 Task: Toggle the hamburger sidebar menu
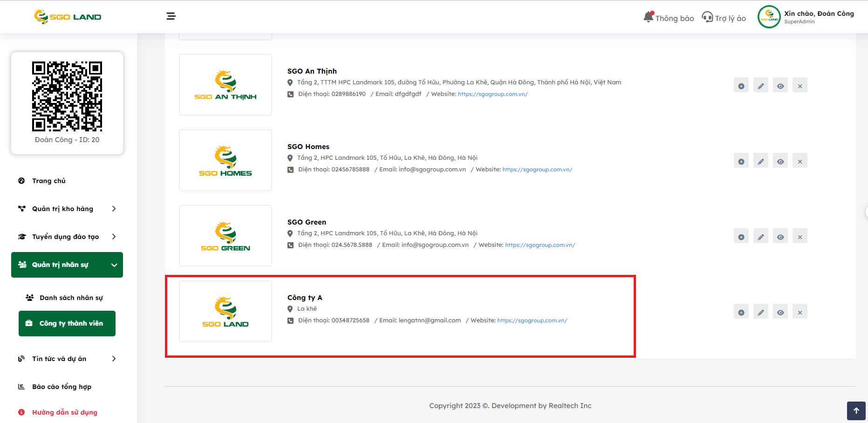171,16
